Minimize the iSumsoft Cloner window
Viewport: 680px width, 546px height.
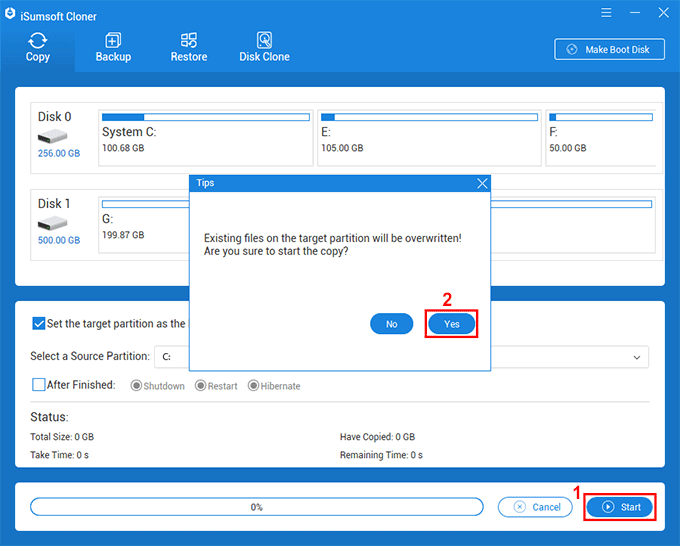click(x=635, y=13)
